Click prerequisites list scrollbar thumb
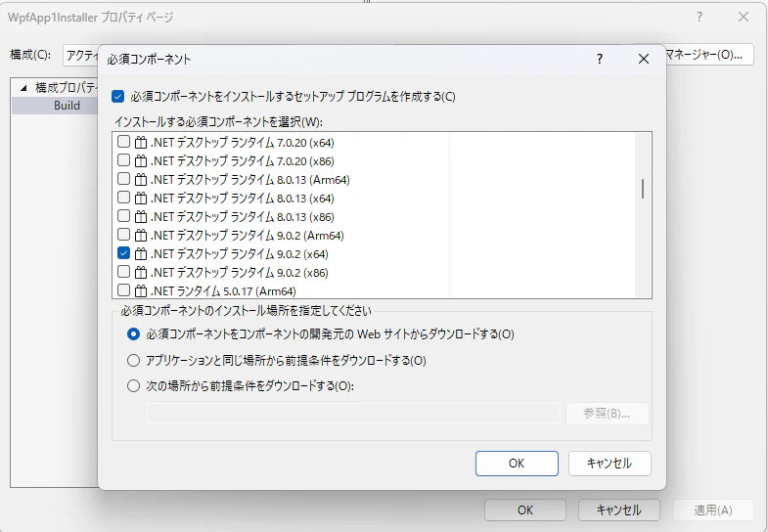768x532 pixels. click(643, 189)
